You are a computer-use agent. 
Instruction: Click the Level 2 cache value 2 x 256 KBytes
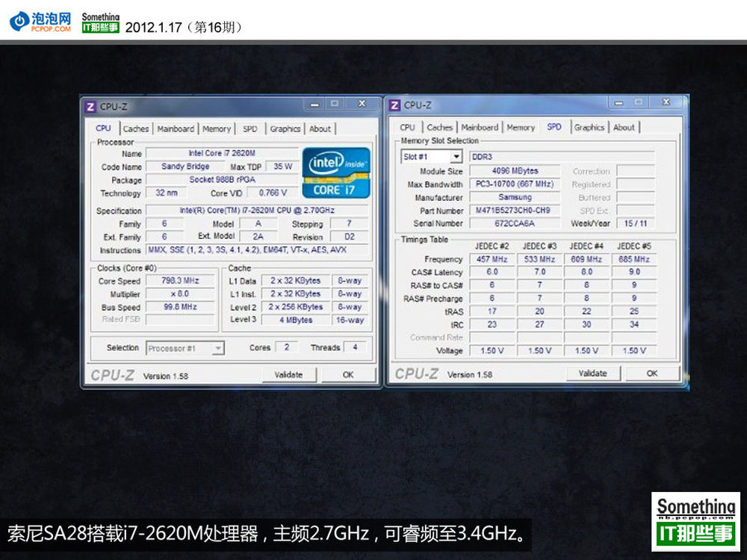click(x=295, y=307)
